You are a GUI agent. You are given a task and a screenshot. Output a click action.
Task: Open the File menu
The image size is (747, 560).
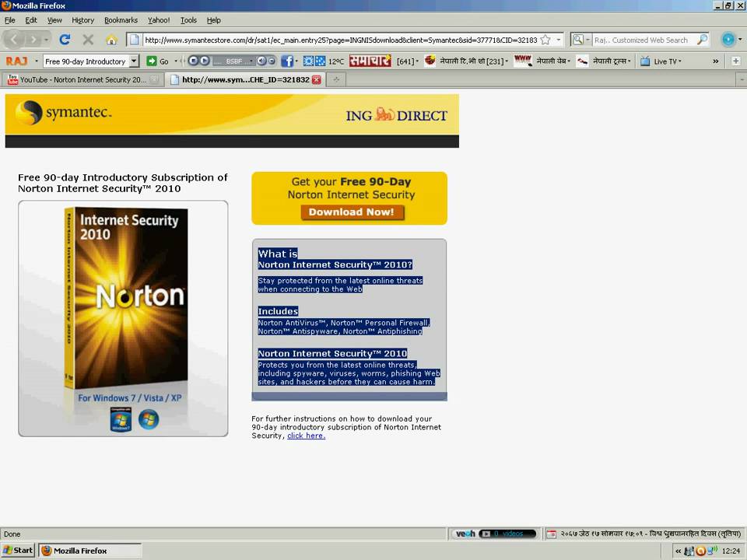[10, 20]
